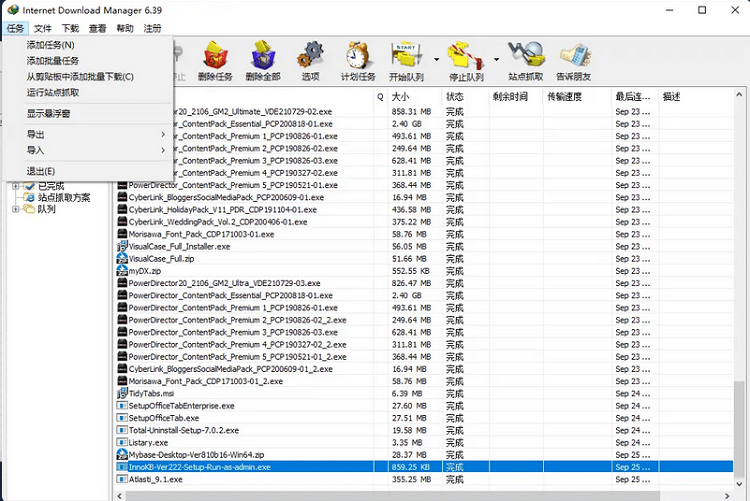Sort by 大小 column header
The height and width of the screenshot is (501, 750).
point(414,97)
